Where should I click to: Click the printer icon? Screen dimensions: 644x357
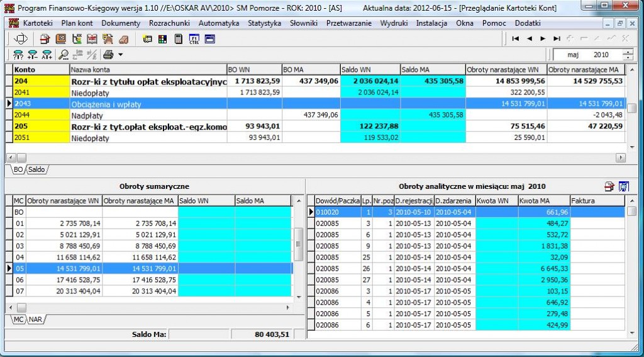pos(108,54)
